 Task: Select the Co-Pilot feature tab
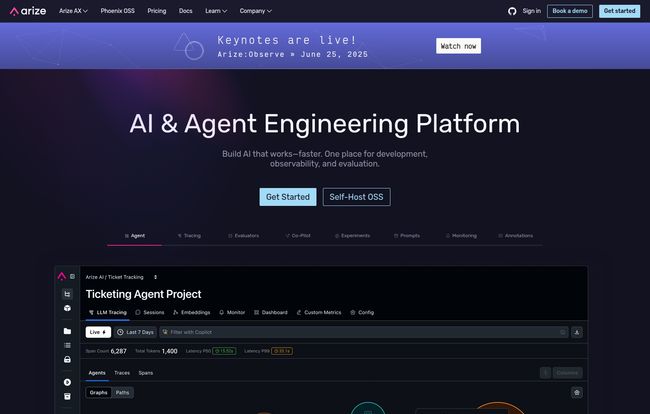point(298,236)
